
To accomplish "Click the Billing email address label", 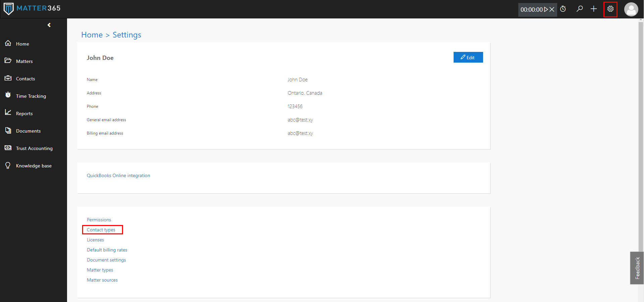I will tap(105, 133).
